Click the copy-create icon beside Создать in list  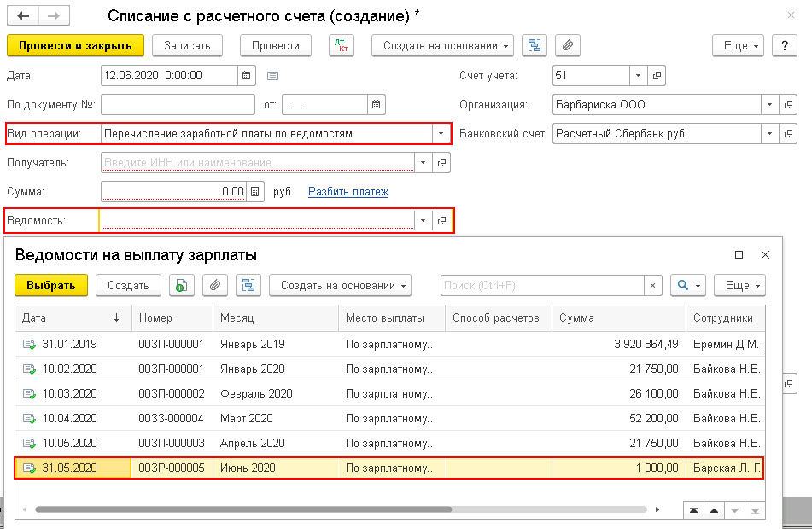pos(181,285)
